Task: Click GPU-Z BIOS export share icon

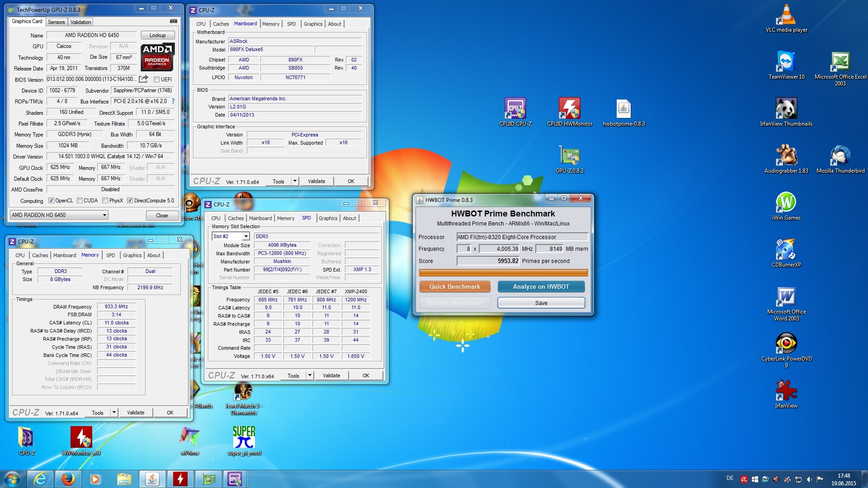Action: point(143,79)
